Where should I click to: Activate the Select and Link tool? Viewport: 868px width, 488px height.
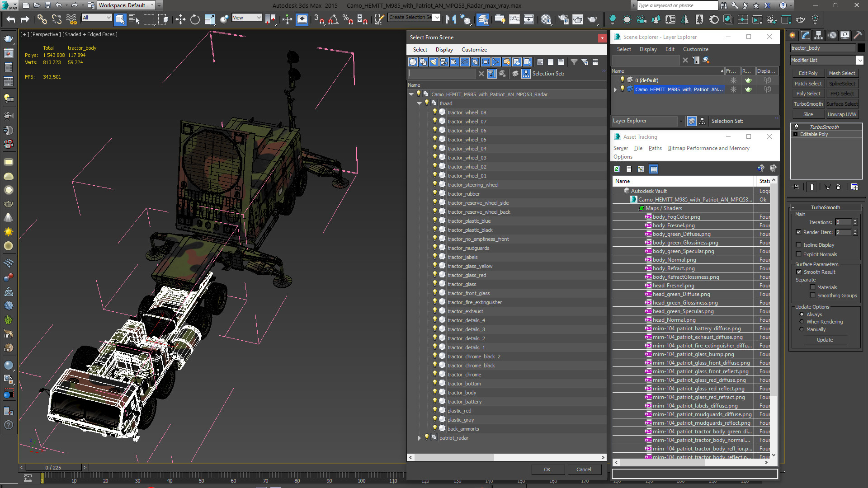(x=42, y=19)
